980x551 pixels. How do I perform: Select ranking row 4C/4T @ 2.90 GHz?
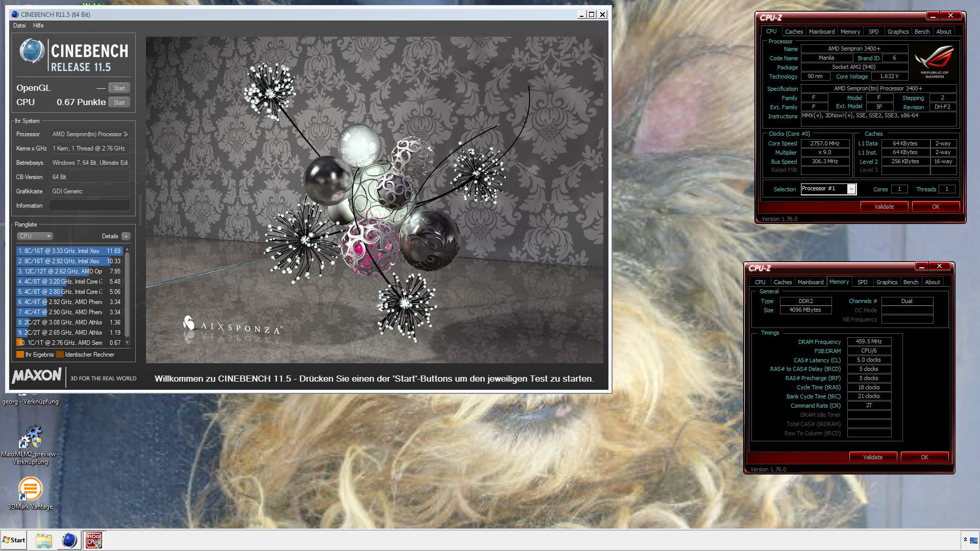click(x=69, y=312)
